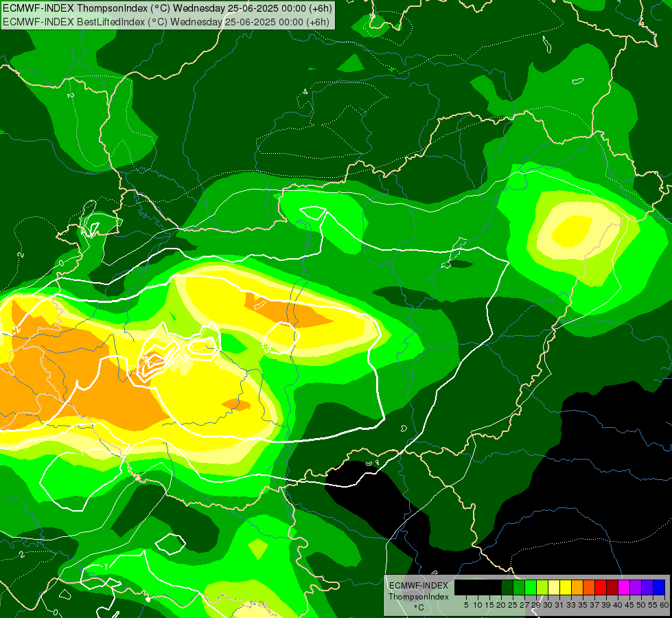Select the indigo 50–55 legend swatch
The image size is (672, 618).
pos(647,587)
